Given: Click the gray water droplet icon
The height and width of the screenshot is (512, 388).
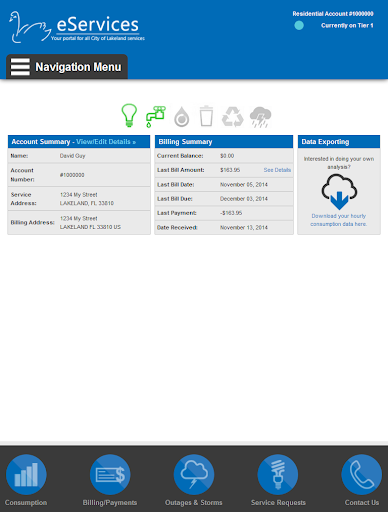Looking at the screenshot, I should pyautogui.click(x=182, y=117).
